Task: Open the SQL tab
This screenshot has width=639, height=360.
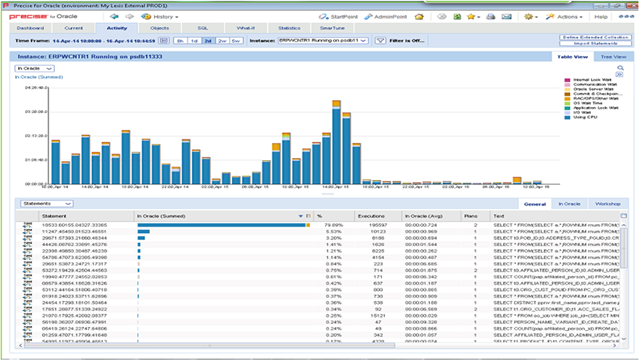Action: (203, 28)
